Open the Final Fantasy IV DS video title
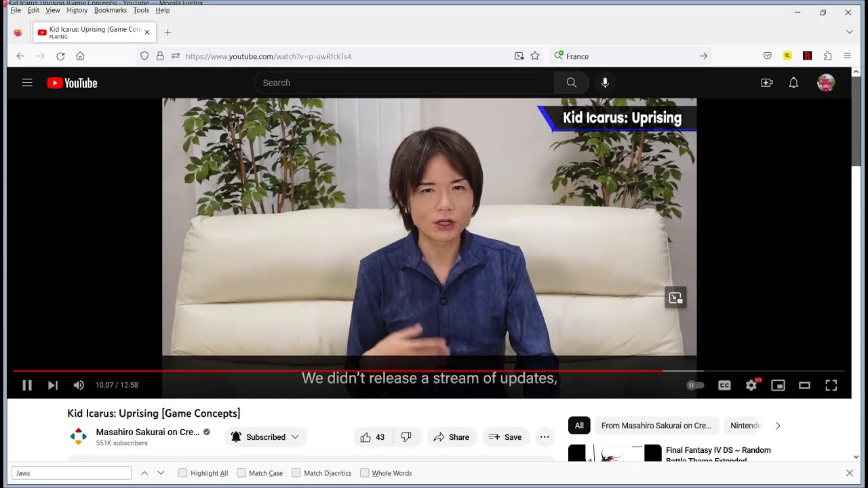This screenshot has width=868, height=488. coord(718,455)
